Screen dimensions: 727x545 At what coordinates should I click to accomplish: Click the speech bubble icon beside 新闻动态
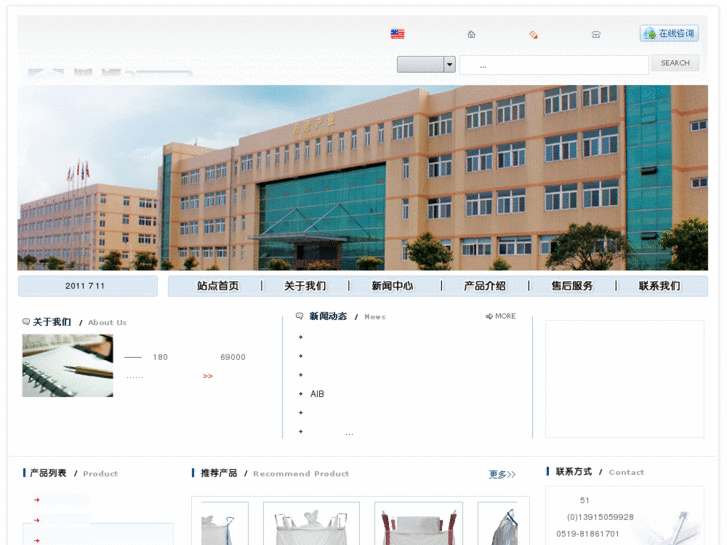click(300, 316)
